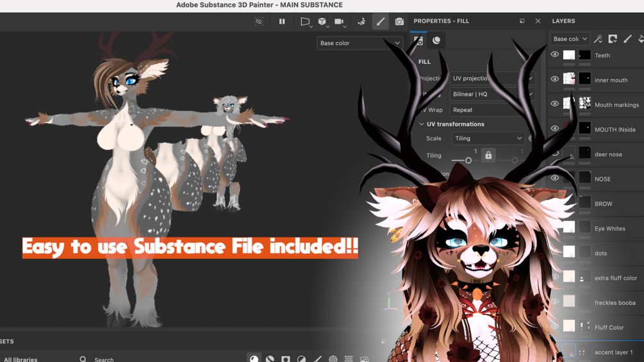The height and width of the screenshot is (362, 644).
Task: Filter assets by alphas checker-circle icon
Action: click(x=333, y=359)
